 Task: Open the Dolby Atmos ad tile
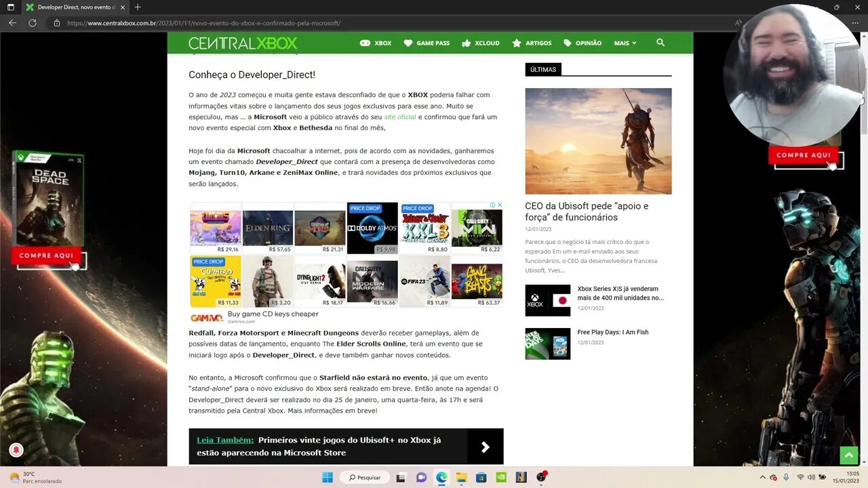pos(372,228)
